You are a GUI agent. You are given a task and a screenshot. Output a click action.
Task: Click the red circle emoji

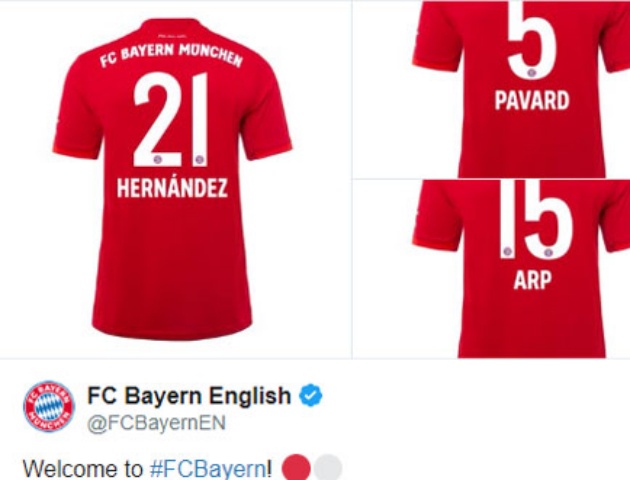pyautogui.click(x=296, y=468)
